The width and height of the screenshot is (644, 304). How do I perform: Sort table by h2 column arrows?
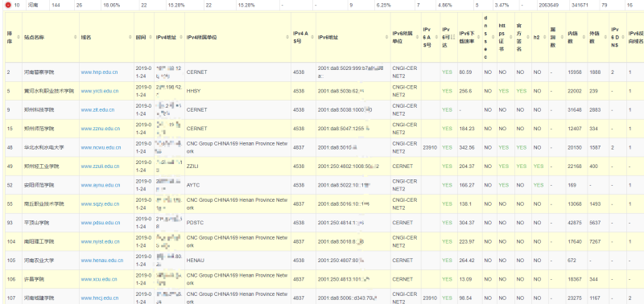coord(546,37)
